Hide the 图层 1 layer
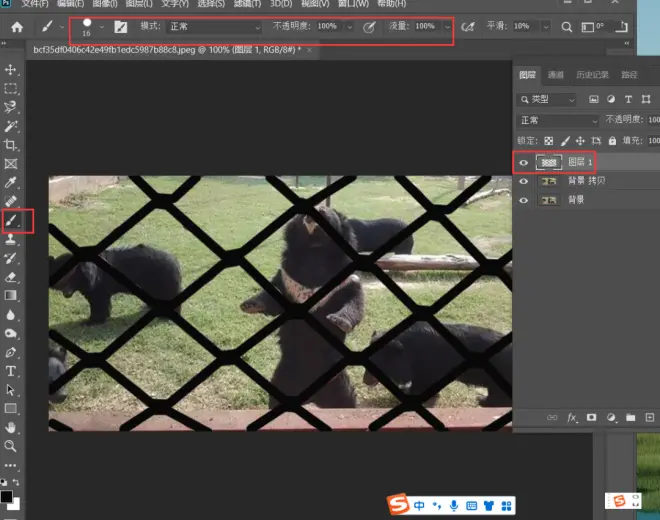Image resolution: width=660 pixels, height=520 pixels. [x=523, y=163]
